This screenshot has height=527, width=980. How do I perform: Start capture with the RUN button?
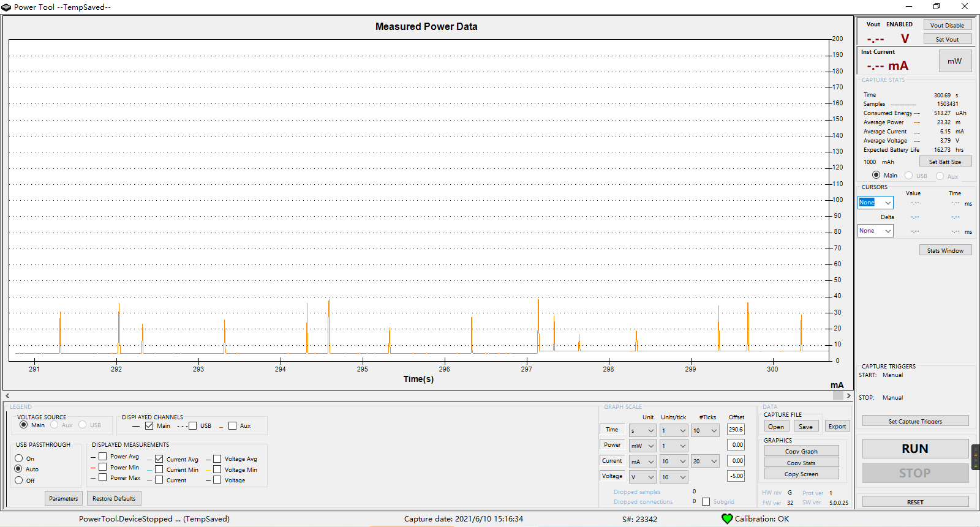click(916, 449)
